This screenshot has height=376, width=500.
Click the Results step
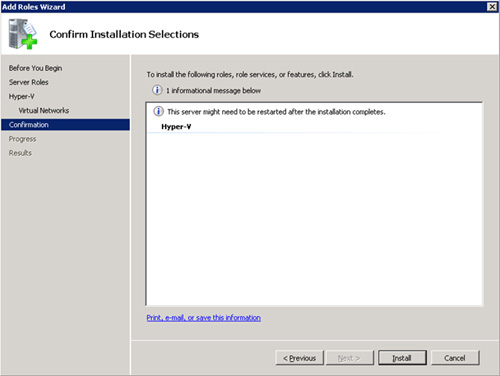pos(20,153)
